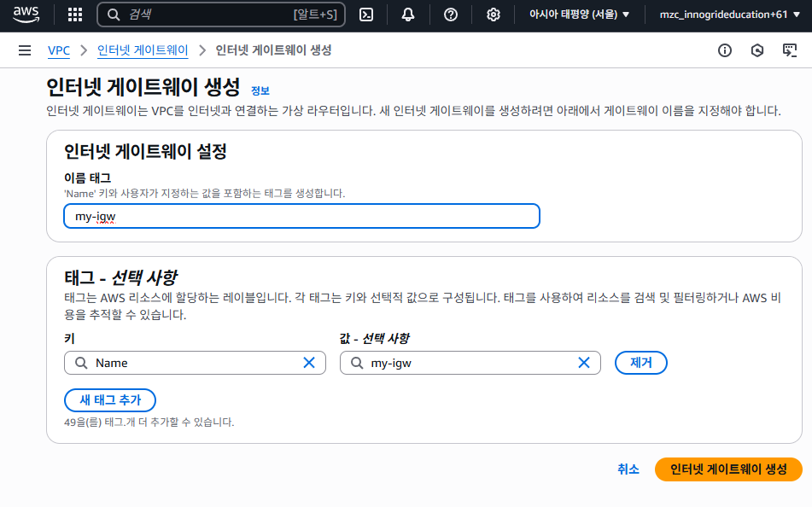Click 취소 to cancel creation
The height and width of the screenshot is (507, 812).
click(628, 469)
